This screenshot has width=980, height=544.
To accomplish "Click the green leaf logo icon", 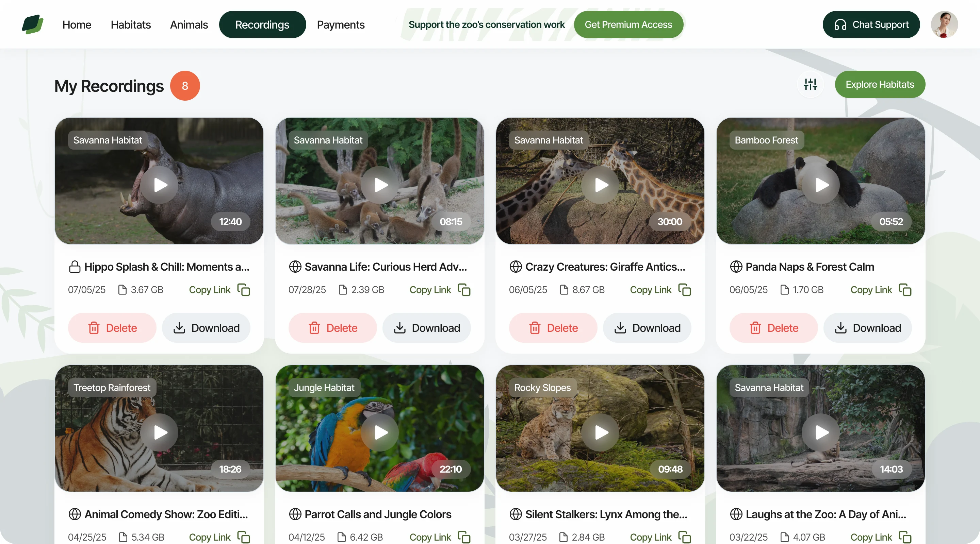I will pos(33,24).
